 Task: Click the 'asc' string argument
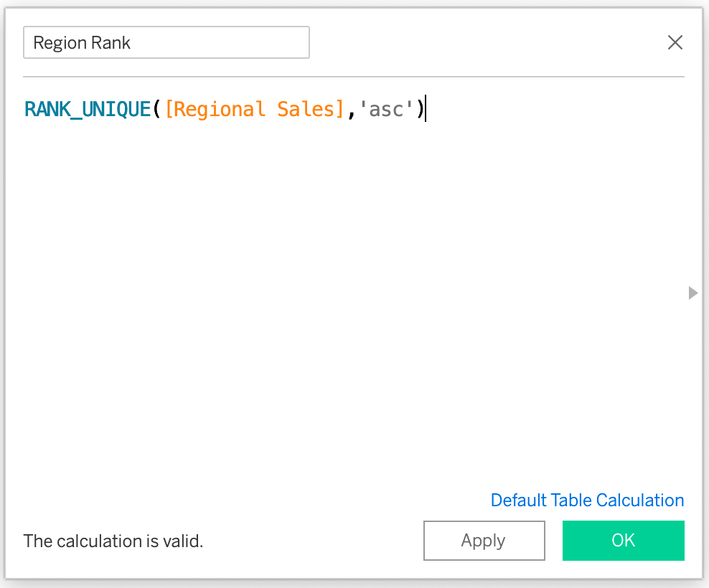(387, 110)
